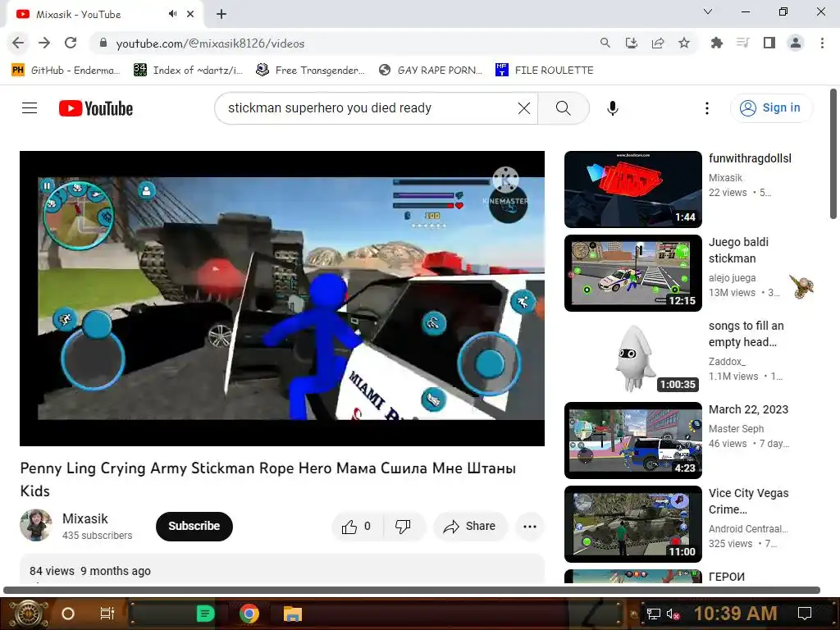Open green notes app in taskbar

pyautogui.click(x=205, y=614)
